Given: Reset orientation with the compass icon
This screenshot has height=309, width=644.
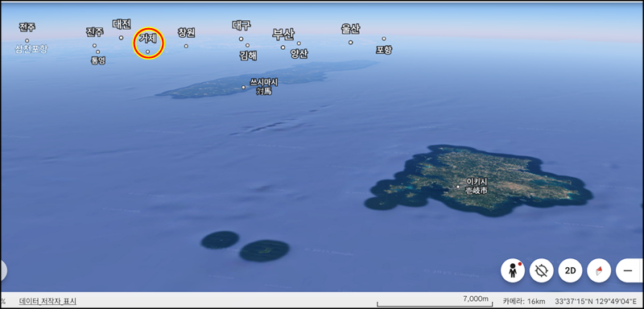Looking at the screenshot, I should [x=599, y=271].
